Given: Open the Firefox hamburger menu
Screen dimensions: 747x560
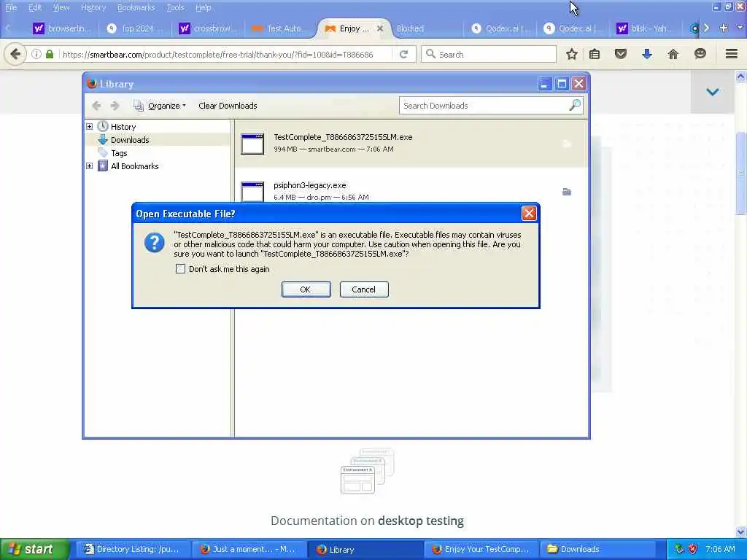Looking at the screenshot, I should tap(731, 54).
